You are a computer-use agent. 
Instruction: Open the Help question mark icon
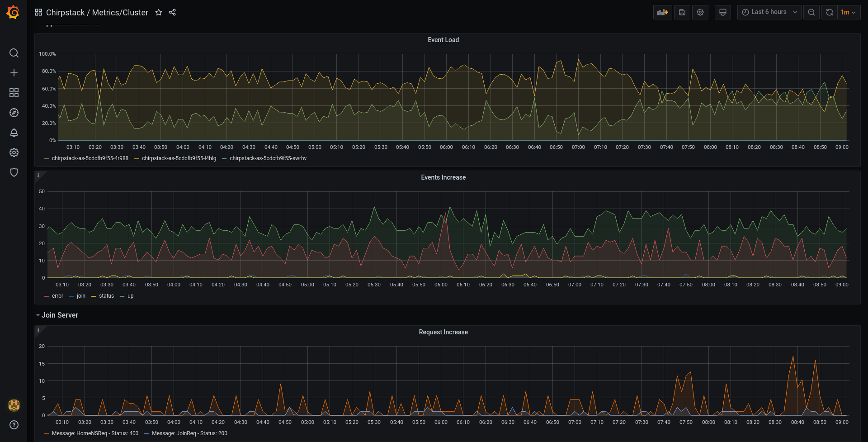point(14,425)
